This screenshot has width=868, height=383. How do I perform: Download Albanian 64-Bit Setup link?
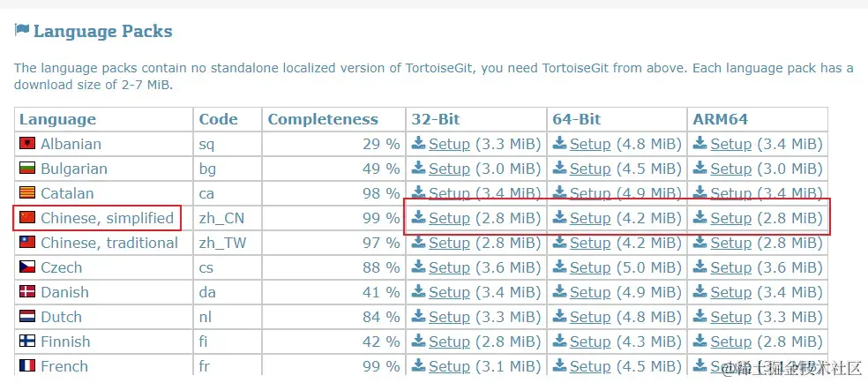click(590, 145)
